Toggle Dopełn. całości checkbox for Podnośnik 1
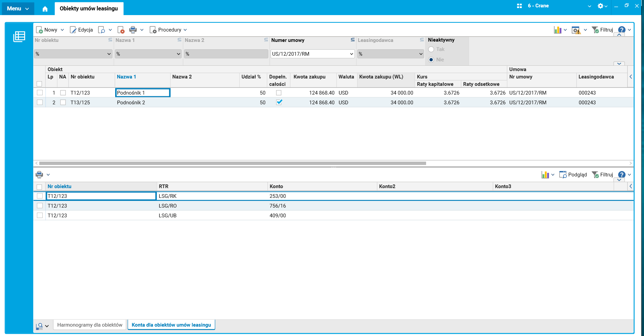Viewport: 644px width, 336px height. [279, 93]
